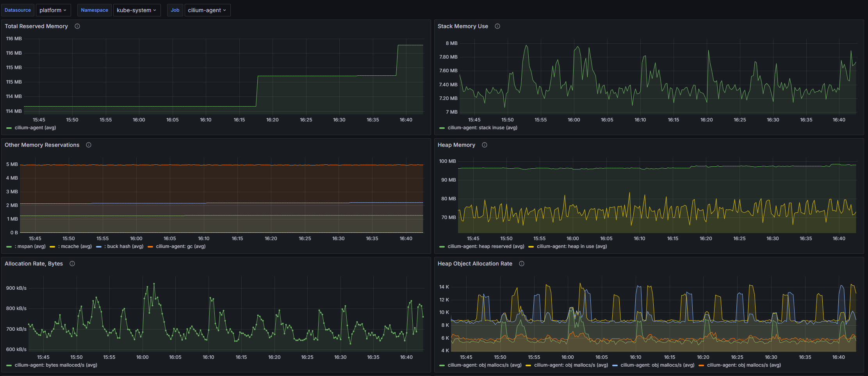Viewport: 868px width, 376px height.
Task: Click the yellow mcache (avg) color swatch
Action: point(52,247)
